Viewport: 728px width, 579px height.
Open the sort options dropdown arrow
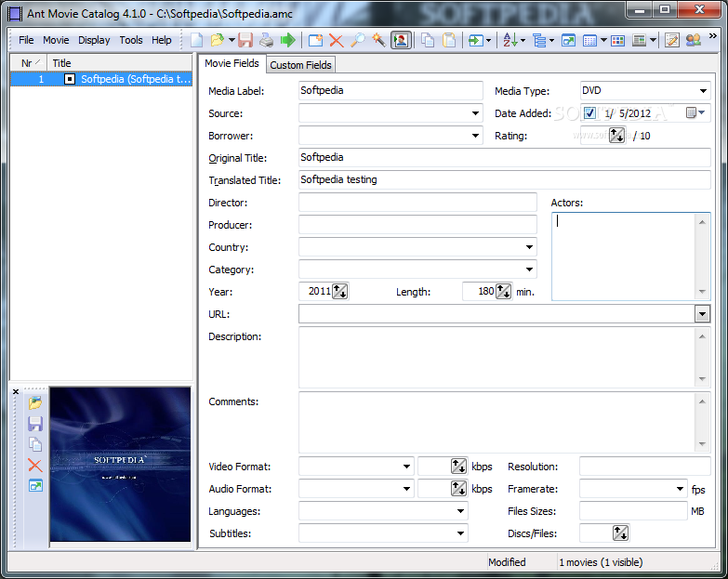(x=523, y=41)
